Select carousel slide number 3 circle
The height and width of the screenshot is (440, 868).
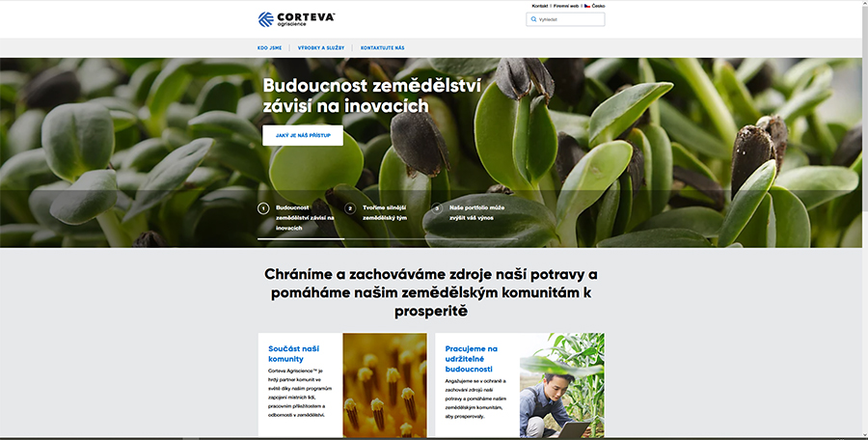437,208
